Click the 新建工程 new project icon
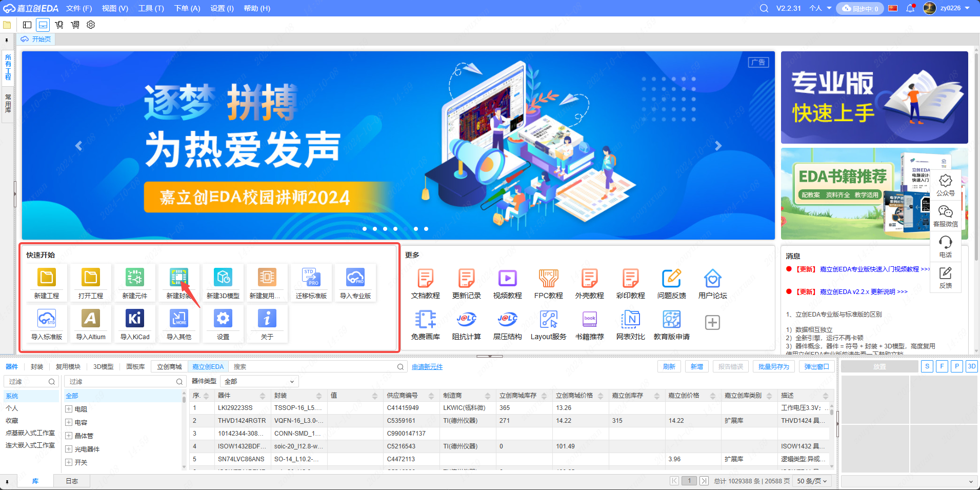The height and width of the screenshot is (490, 980). (47, 278)
